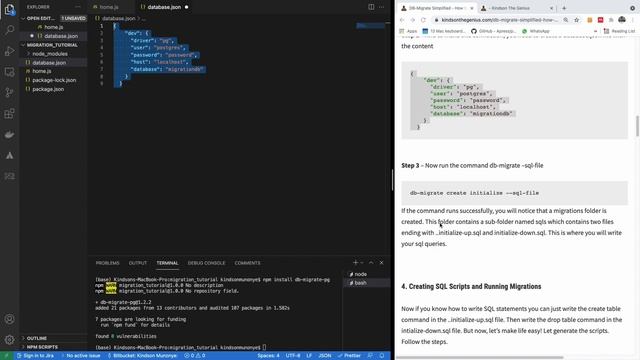Select the node terminal instance
Screen dimensions: 640x360
point(367,274)
